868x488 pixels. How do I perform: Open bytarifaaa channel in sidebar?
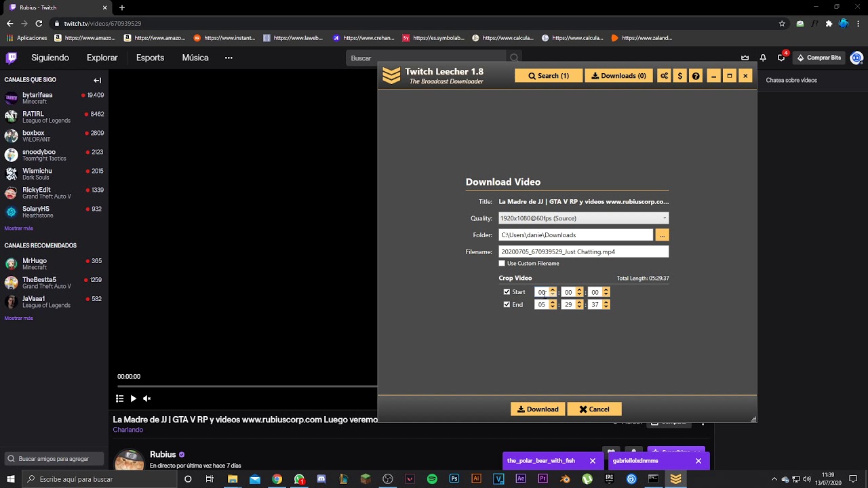click(x=54, y=98)
